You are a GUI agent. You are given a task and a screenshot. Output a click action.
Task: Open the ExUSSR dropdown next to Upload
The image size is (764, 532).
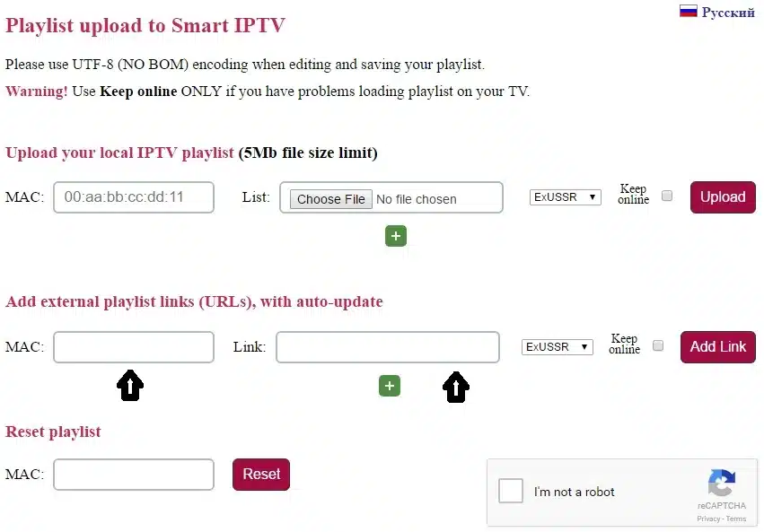pos(565,196)
